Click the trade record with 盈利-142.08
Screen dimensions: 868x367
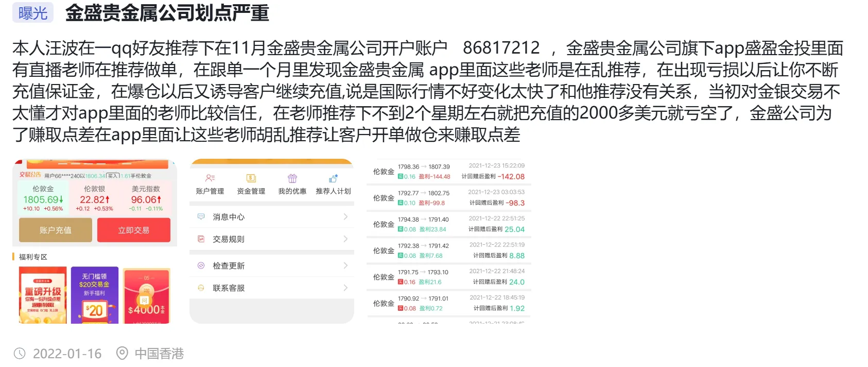[449, 172]
